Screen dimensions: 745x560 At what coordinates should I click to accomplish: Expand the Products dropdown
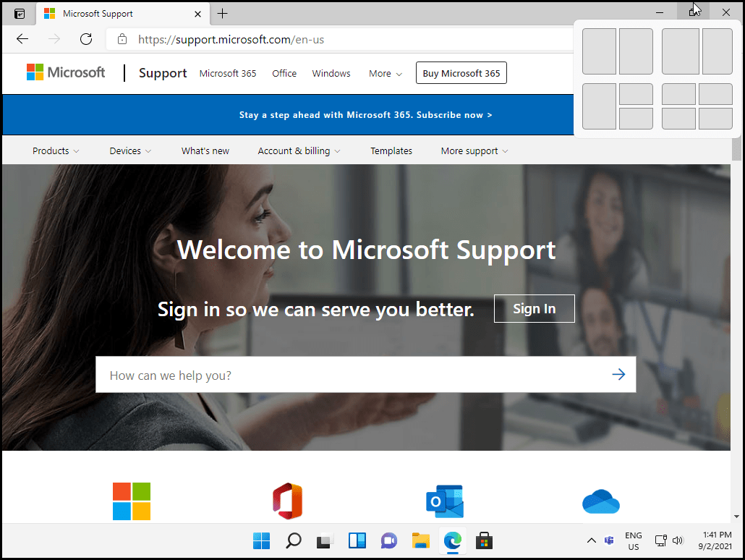point(56,151)
